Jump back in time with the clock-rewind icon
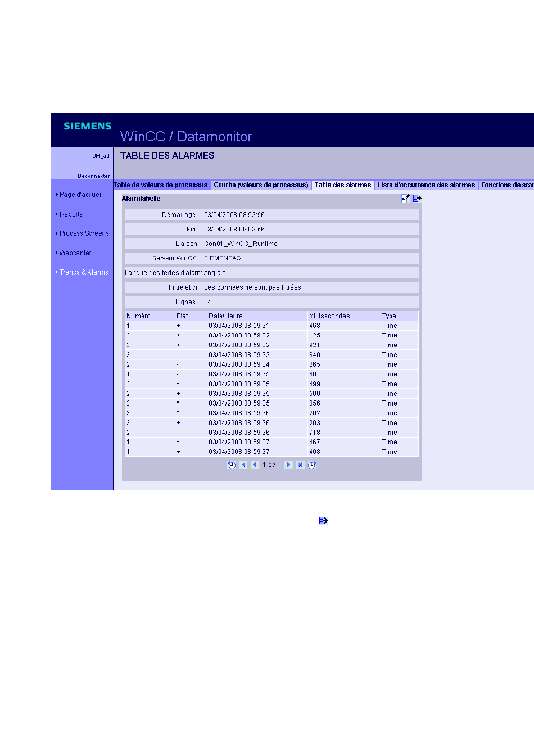The image size is (534, 756). (x=232, y=465)
